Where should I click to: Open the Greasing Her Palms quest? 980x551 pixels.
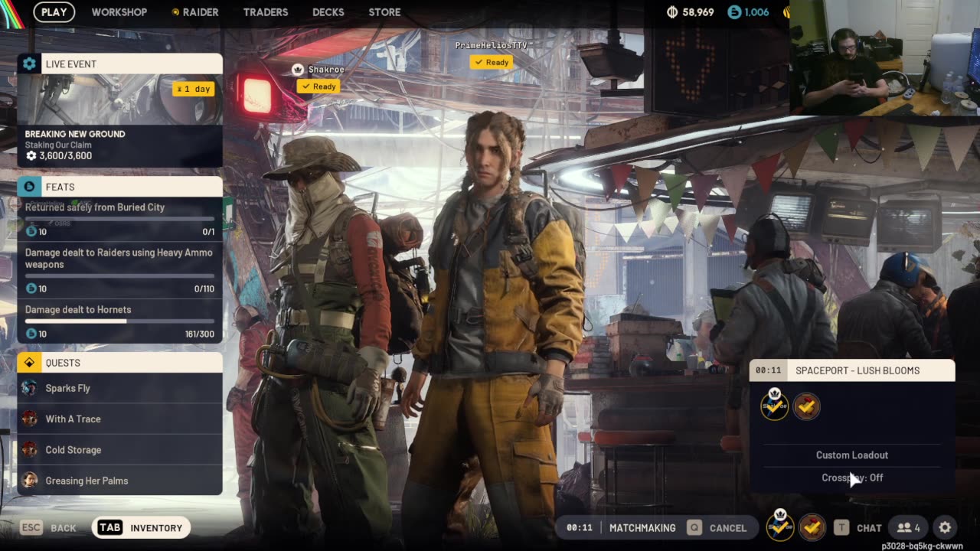click(x=120, y=481)
